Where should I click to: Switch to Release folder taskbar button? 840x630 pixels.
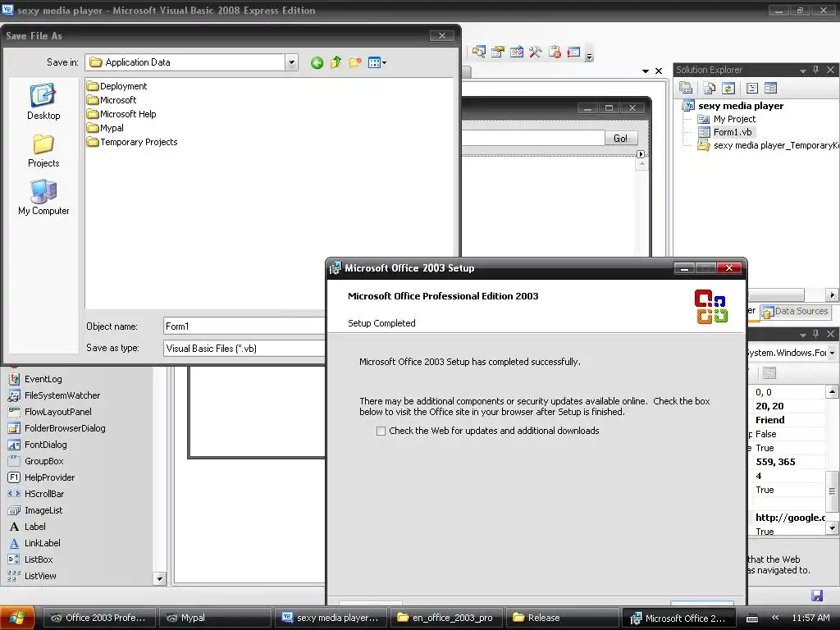[x=561, y=618]
